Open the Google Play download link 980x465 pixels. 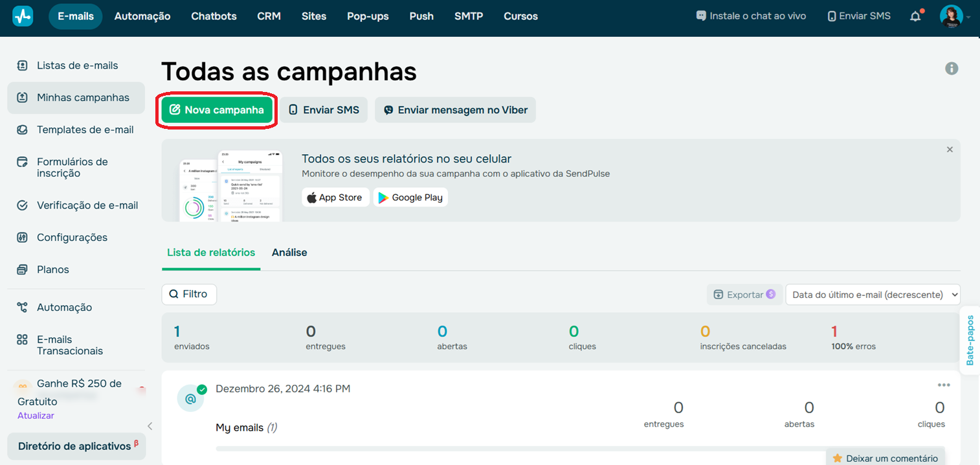coord(410,198)
